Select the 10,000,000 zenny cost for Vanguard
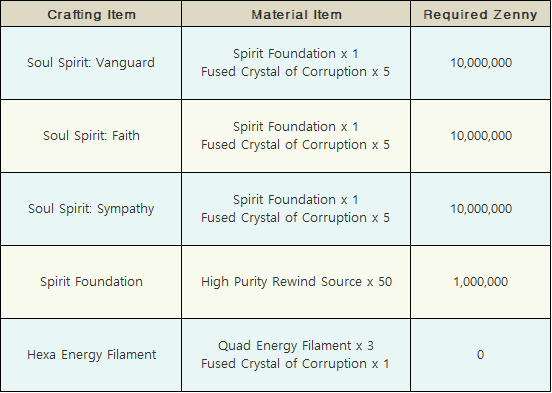The image size is (552, 393). pos(480,63)
